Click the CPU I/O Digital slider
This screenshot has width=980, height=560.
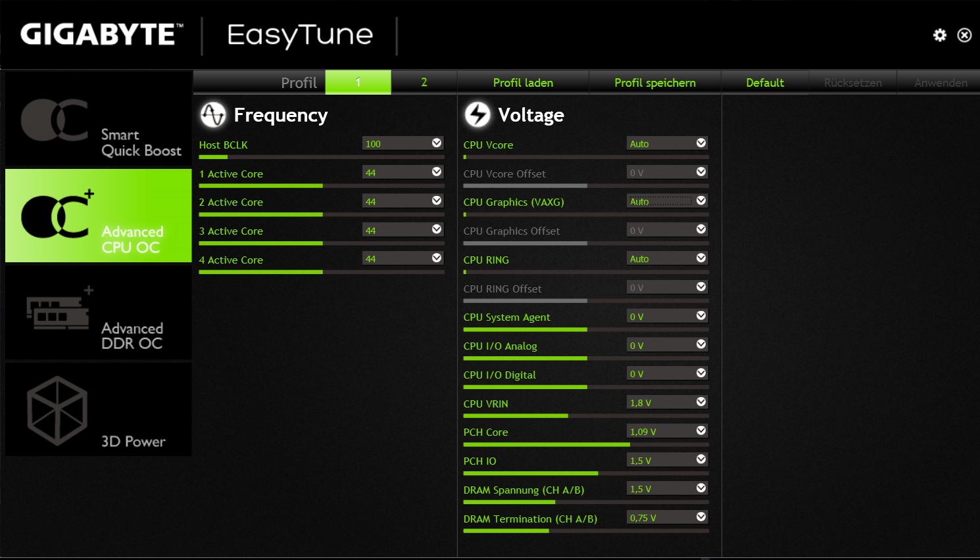click(586, 387)
